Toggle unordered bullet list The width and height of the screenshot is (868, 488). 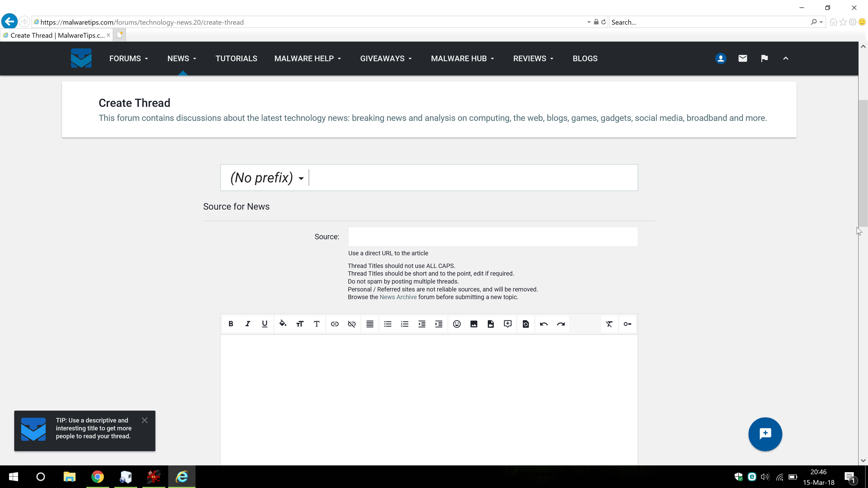click(x=387, y=324)
